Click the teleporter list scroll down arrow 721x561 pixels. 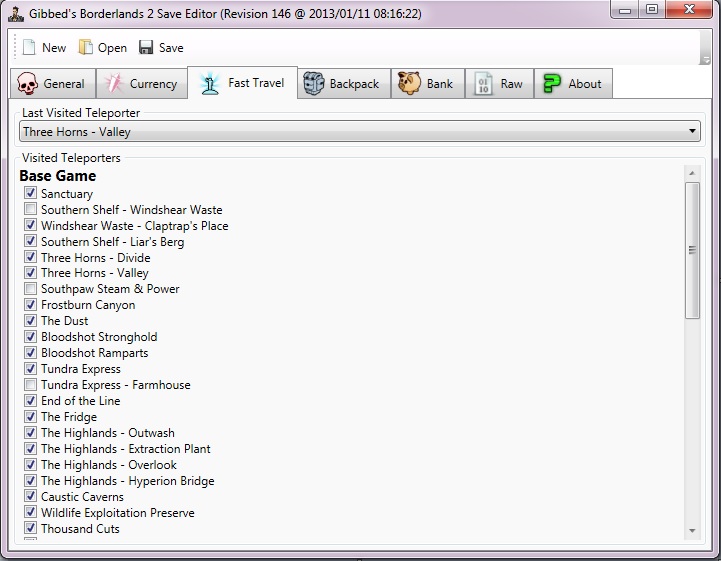692,531
